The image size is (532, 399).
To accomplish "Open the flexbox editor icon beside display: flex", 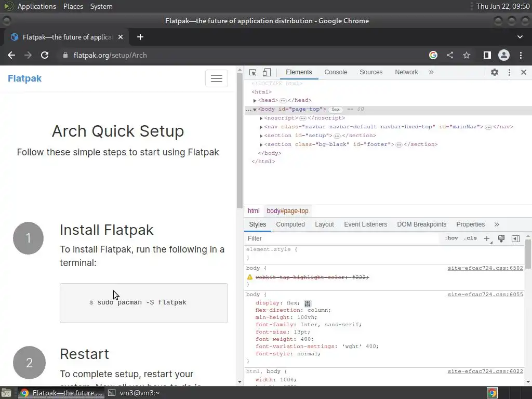I will coord(308,303).
